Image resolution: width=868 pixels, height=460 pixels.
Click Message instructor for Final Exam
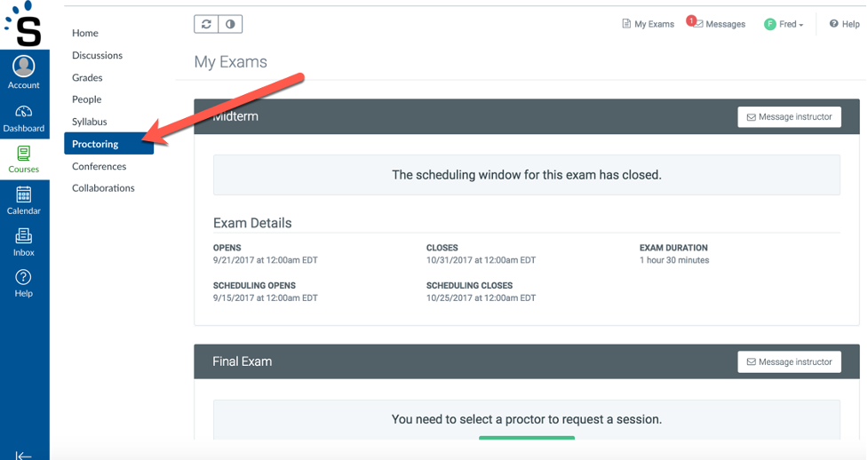point(789,361)
